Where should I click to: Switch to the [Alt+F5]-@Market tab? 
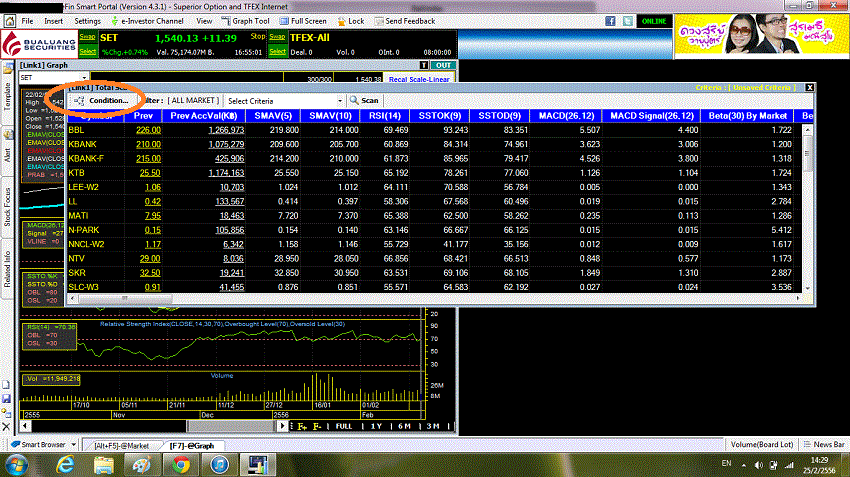[121, 446]
